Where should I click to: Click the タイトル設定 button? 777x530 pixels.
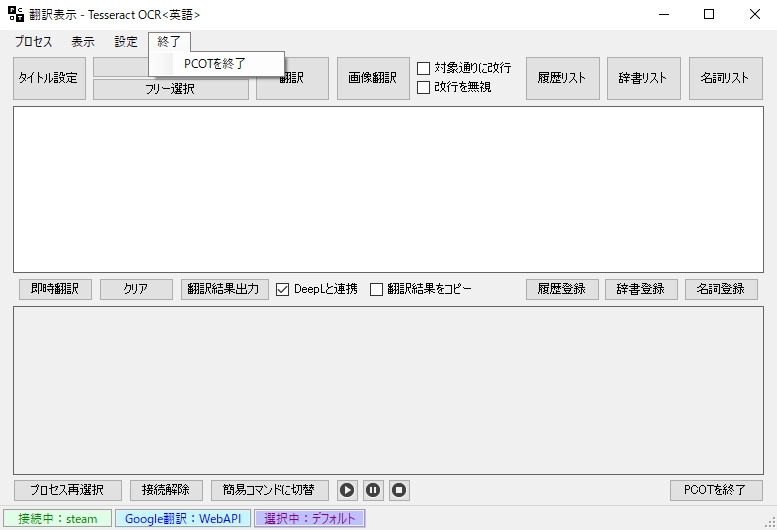(50, 78)
